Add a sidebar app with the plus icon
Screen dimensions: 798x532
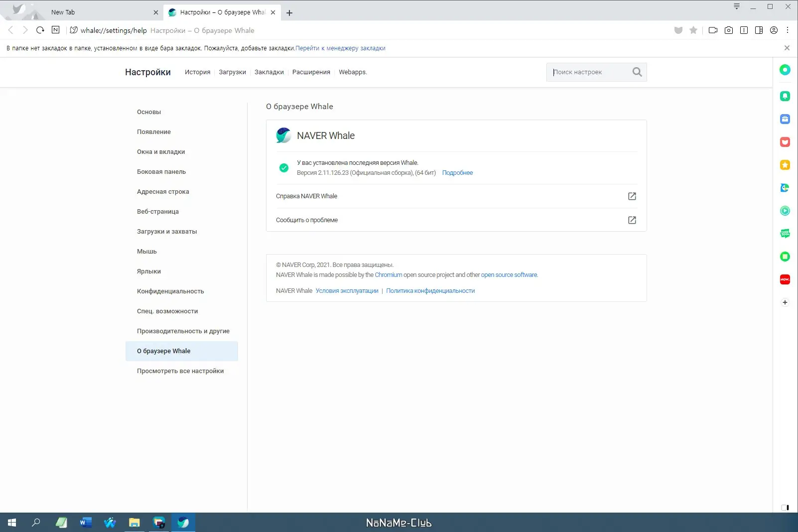pyautogui.click(x=785, y=302)
